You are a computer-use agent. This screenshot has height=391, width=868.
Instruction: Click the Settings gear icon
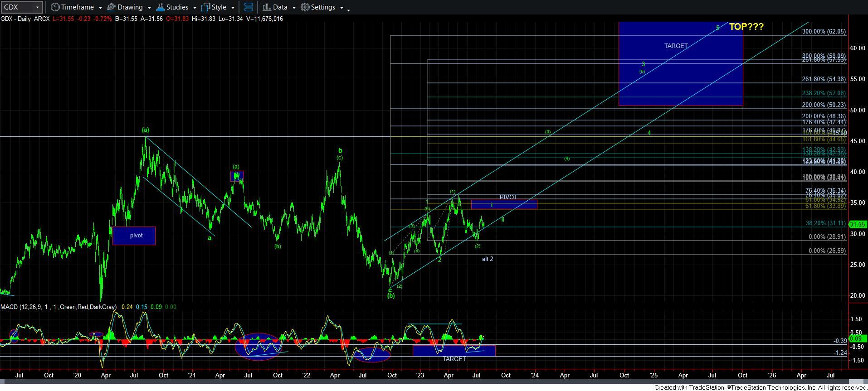pos(305,7)
